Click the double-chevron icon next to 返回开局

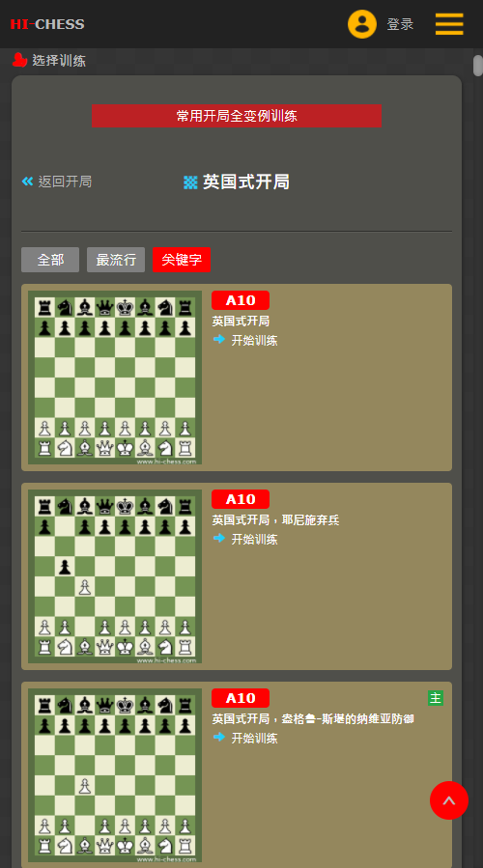[x=27, y=181]
